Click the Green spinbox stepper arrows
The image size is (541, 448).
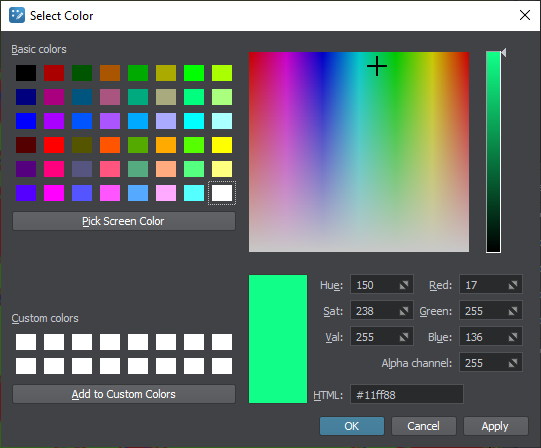[x=513, y=311]
